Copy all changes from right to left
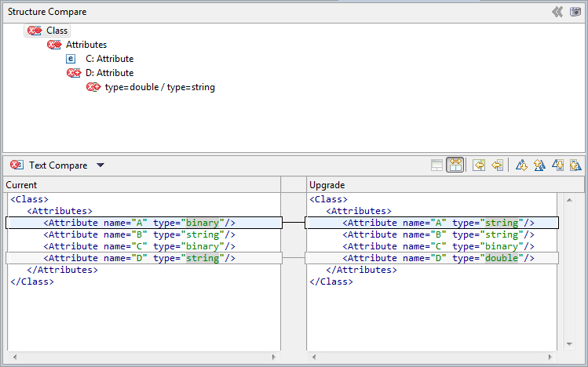This screenshot has width=588, height=367. pos(478,165)
